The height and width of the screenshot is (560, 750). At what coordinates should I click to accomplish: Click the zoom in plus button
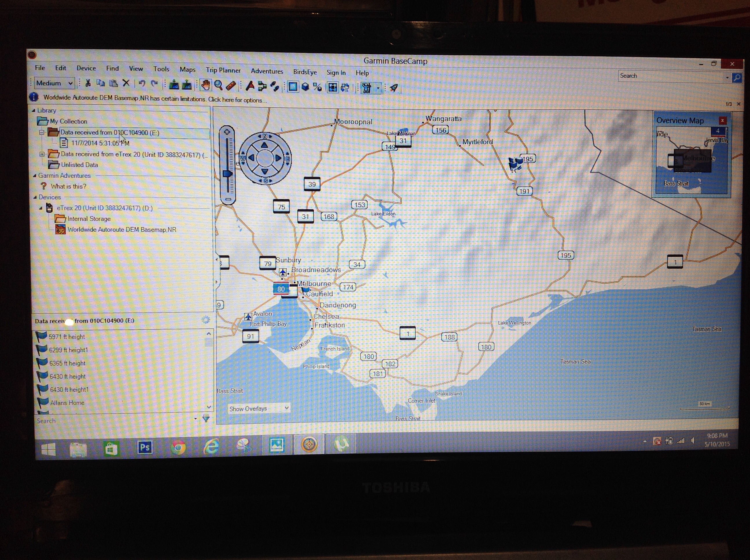pyautogui.click(x=227, y=132)
